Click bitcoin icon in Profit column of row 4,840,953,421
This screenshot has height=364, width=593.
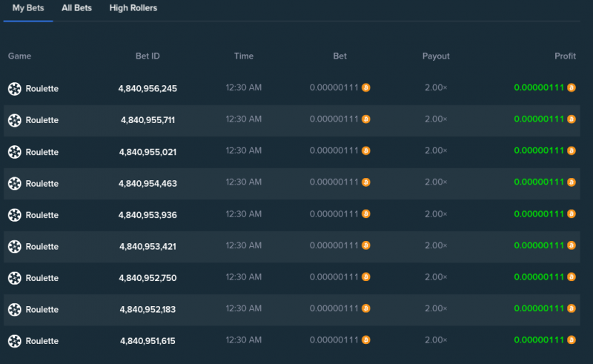(x=572, y=245)
